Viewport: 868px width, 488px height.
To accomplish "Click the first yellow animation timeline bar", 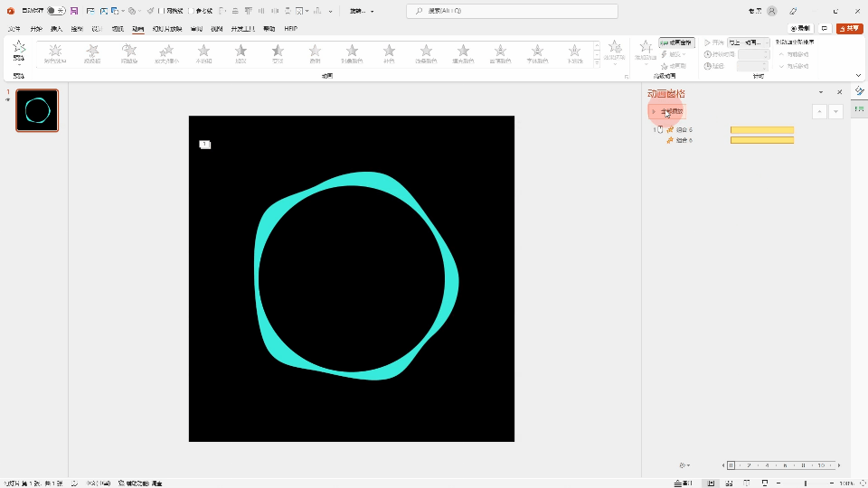I will click(761, 130).
